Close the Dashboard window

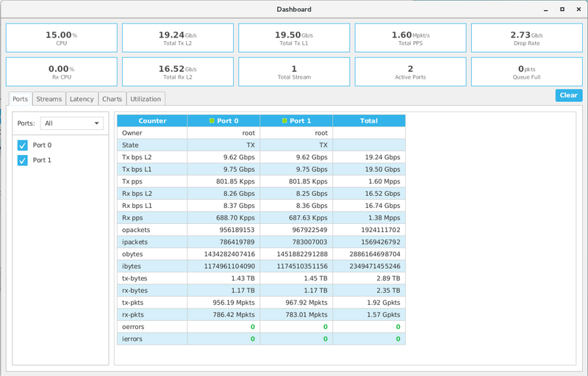coord(578,10)
